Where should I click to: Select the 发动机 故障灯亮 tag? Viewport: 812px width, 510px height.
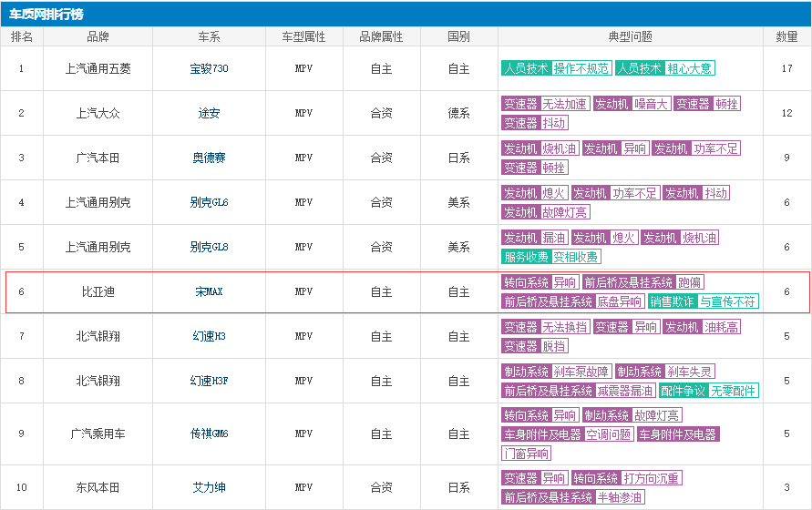click(x=546, y=212)
